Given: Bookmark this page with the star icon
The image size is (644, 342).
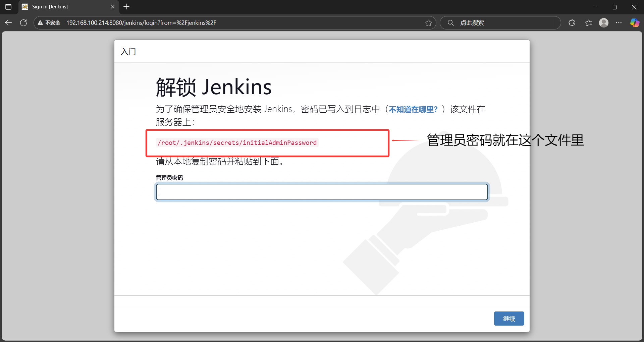Looking at the screenshot, I should point(428,23).
